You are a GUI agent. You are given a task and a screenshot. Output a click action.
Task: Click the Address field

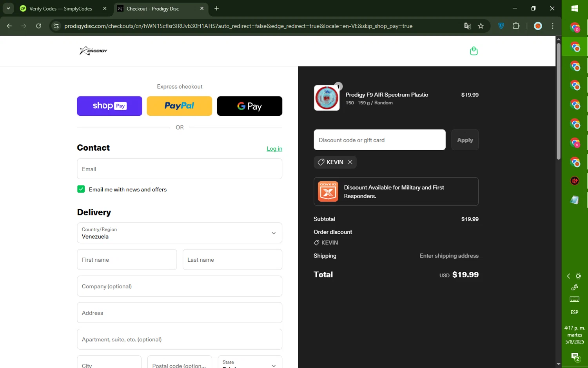click(180, 313)
